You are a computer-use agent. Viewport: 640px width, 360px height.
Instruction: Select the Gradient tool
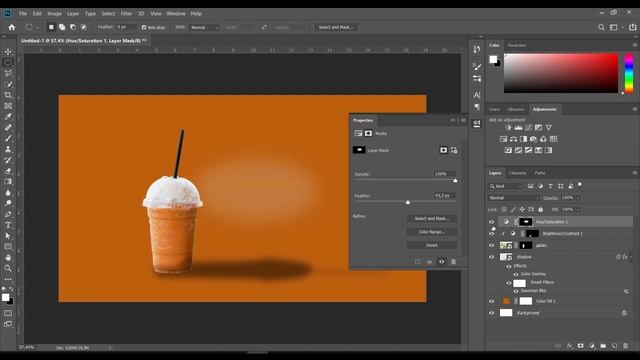[x=8, y=182]
